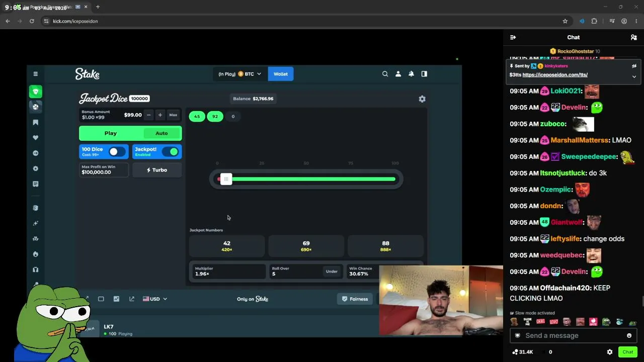This screenshot has height=362, width=644.
Task: Open the Stake user profile icon
Action: (x=398, y=74)
